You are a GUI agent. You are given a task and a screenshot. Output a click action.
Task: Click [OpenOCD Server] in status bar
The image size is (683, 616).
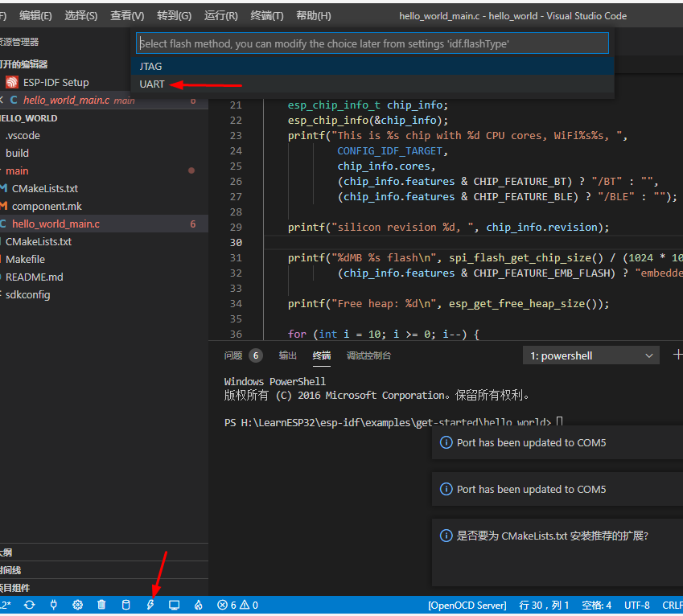(467, 605)
